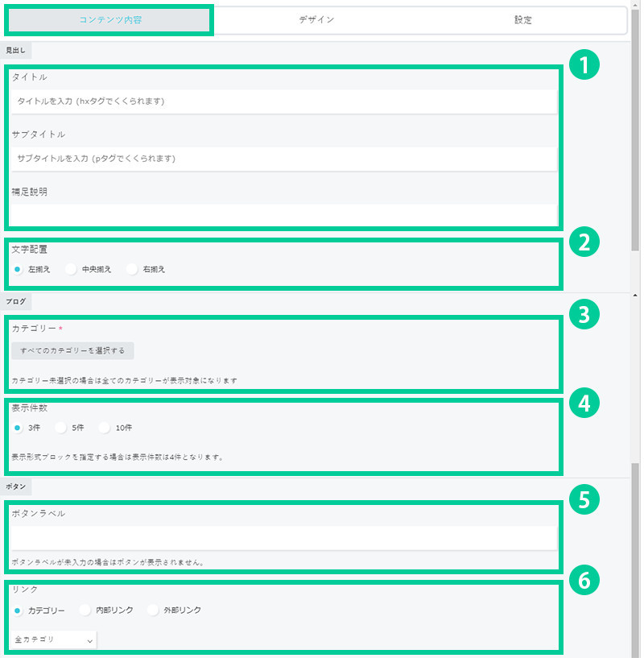Set display count to 3件

19,428
